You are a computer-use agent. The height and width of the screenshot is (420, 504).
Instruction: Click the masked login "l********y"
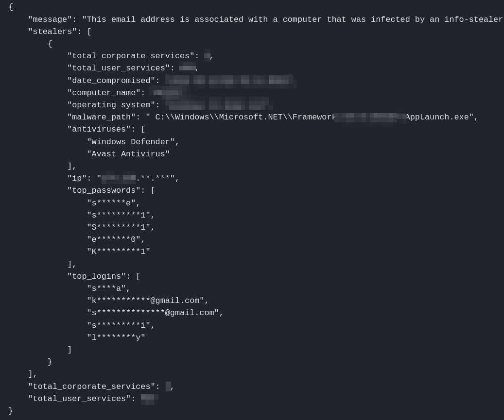(x=116, y=337)
